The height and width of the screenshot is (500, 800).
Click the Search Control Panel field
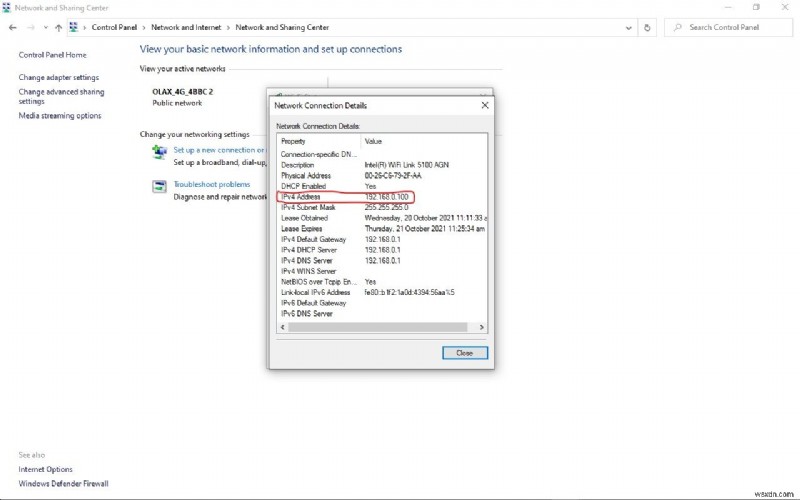[x=729, y=28]
